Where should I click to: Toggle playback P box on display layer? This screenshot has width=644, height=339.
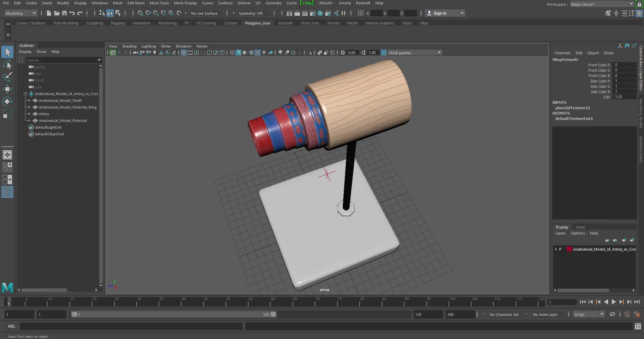pyautogui.click(x=560, y=249)
